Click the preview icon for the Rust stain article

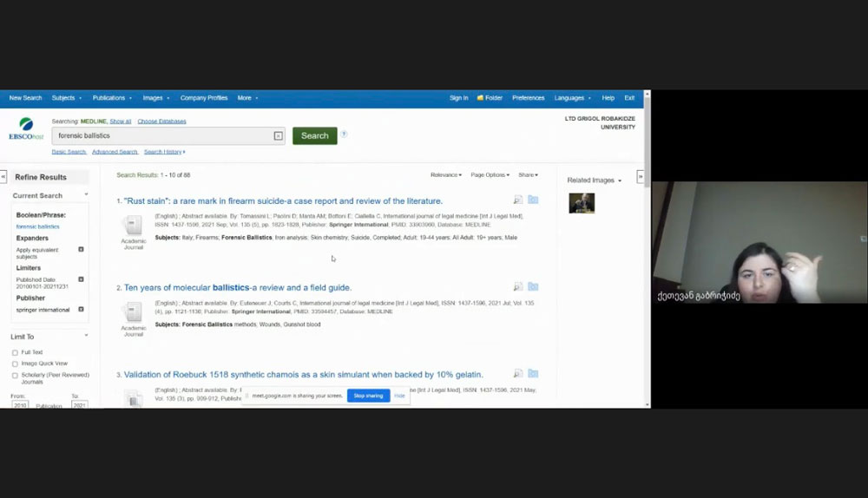point(518,200)
